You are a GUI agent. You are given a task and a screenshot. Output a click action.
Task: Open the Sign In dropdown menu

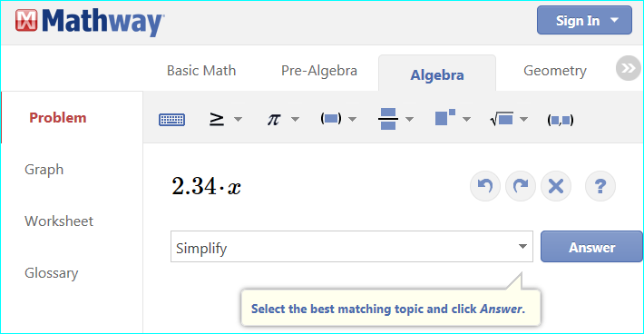coord(584,20)
